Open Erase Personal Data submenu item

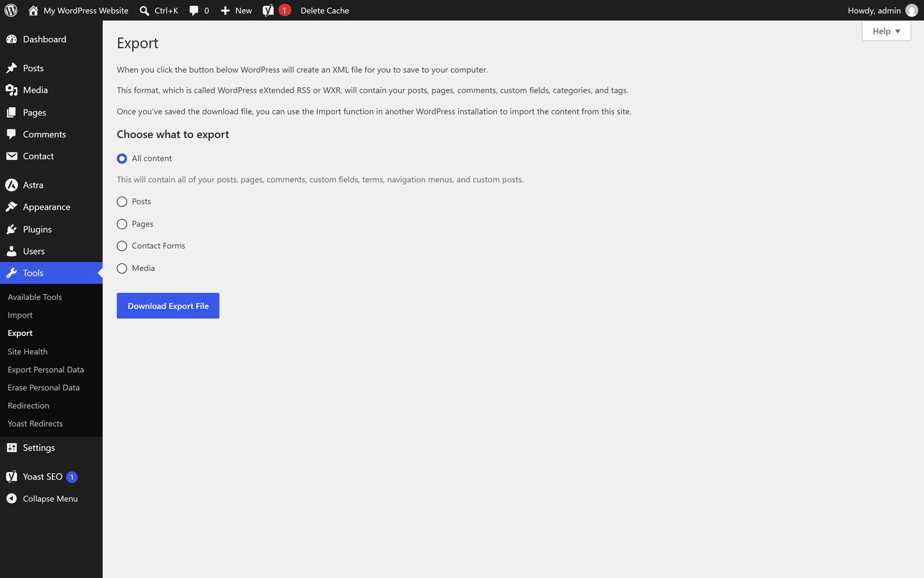coord(43,388)
